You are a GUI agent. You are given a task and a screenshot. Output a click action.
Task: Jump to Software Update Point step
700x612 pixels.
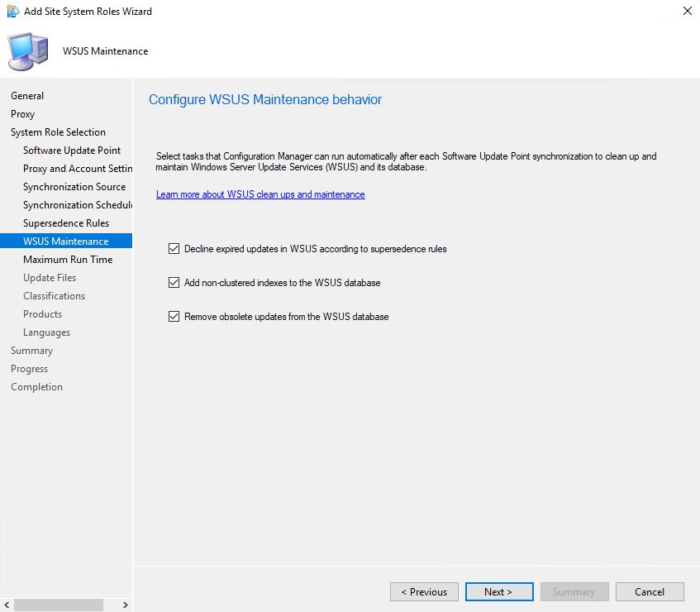(72, 151)
